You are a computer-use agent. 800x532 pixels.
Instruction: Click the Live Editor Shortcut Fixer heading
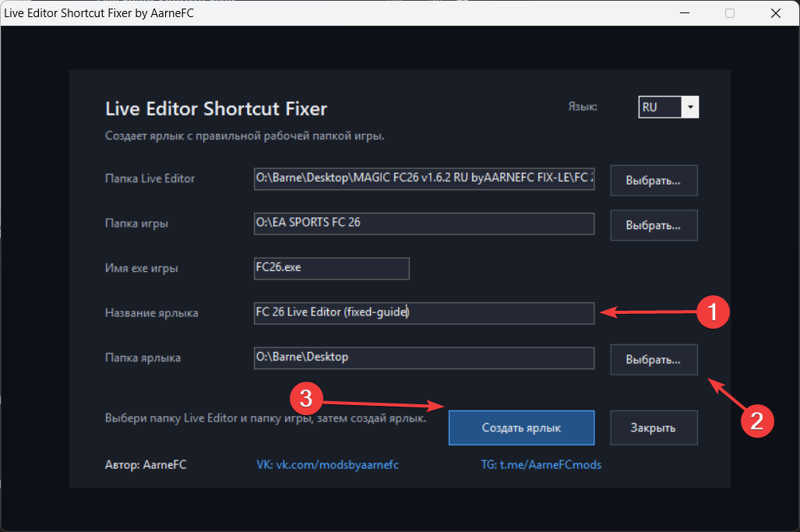coord(217,108)
